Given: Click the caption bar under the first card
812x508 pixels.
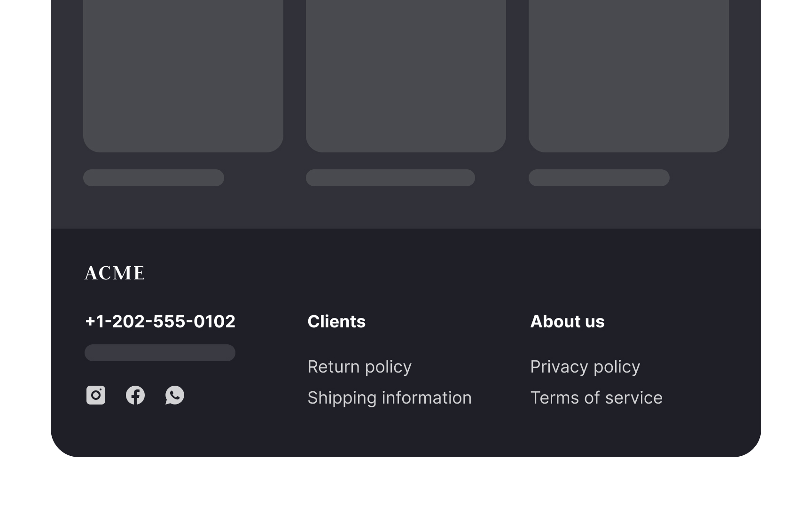Looking at the screenshot, I should [153, 178].
